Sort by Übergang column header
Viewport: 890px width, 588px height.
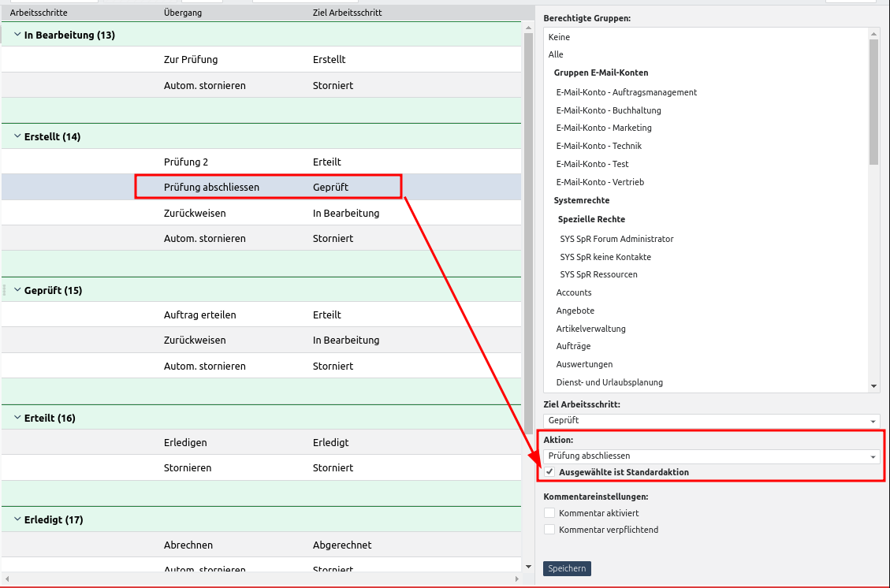coord(181,13)
